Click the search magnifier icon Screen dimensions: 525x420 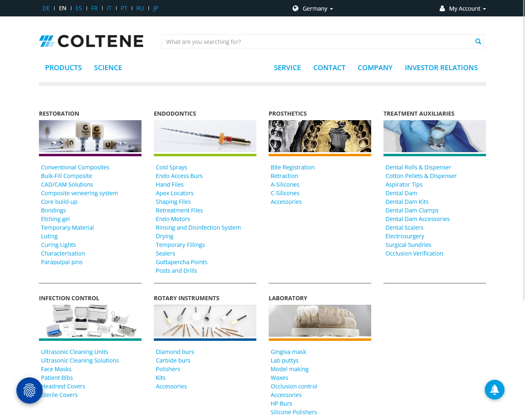pyautogui.click(x=478, y=41)
